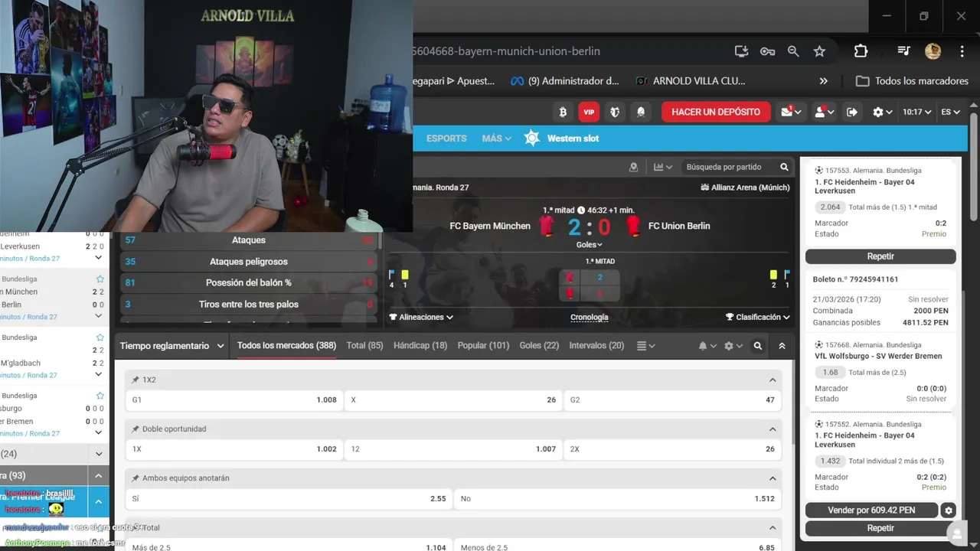Switch to the Popular (101) tab

tap(483, 346)
